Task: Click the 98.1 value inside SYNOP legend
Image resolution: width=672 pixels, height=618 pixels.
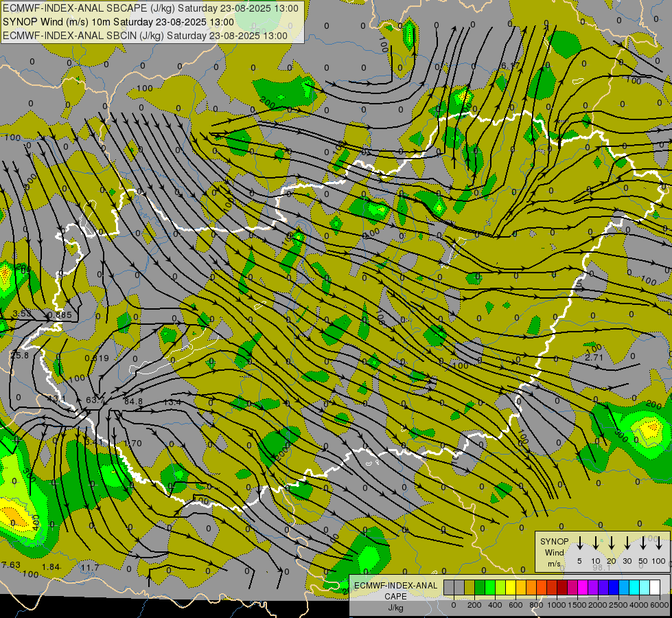Action: pos(602,567)
